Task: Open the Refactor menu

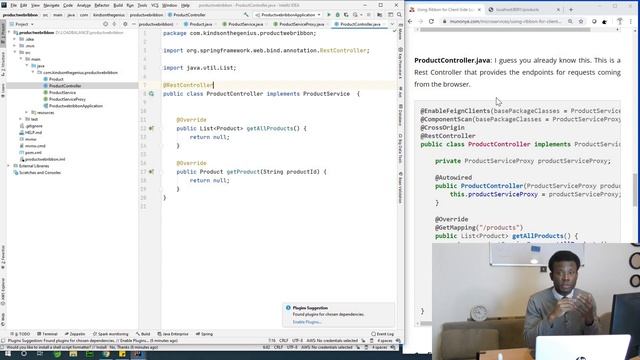Action: (102, 5)
